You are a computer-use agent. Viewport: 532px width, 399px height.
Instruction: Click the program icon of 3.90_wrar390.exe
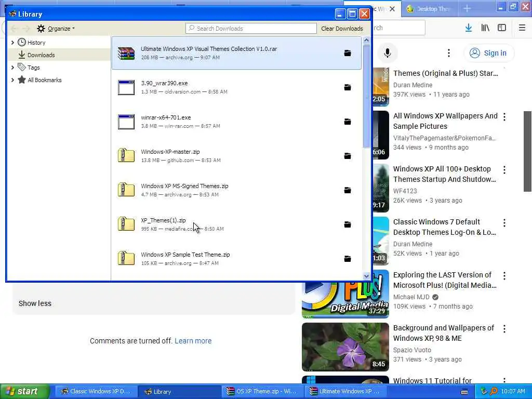tap(126, 87)
